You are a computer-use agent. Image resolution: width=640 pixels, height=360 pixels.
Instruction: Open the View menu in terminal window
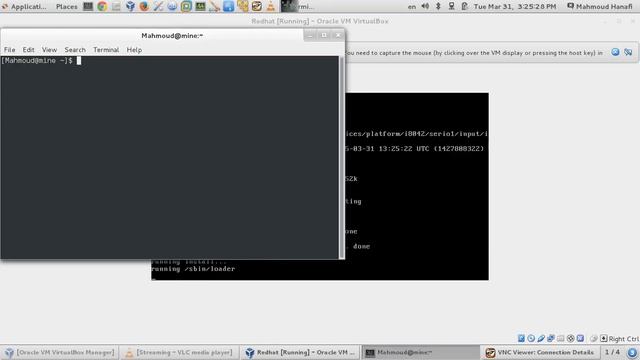click(x=49, y=50)
